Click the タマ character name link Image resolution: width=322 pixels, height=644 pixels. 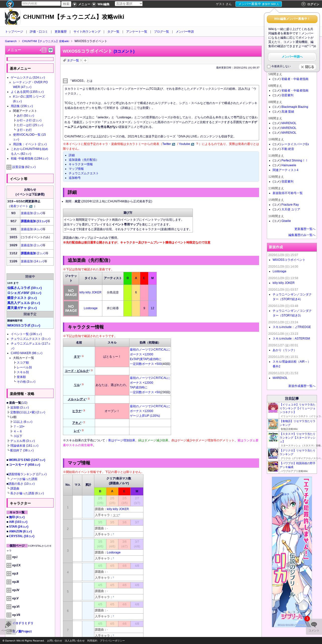pyautogui.click(x=77, y=357)
